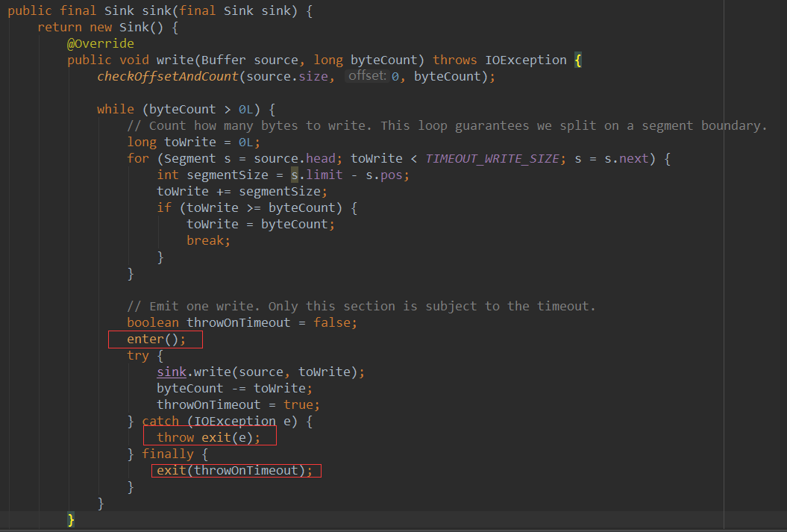The height and width of the screenshot is (532, 787).
Task: Place cursor on the 'while' keyword
Action: coord(116,109)
